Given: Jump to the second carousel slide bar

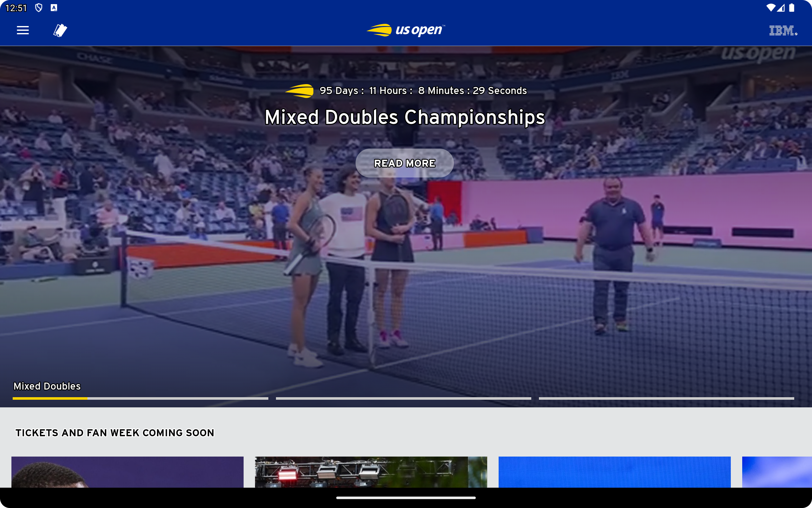Looking at the screenshot, I should click(403, 398).
